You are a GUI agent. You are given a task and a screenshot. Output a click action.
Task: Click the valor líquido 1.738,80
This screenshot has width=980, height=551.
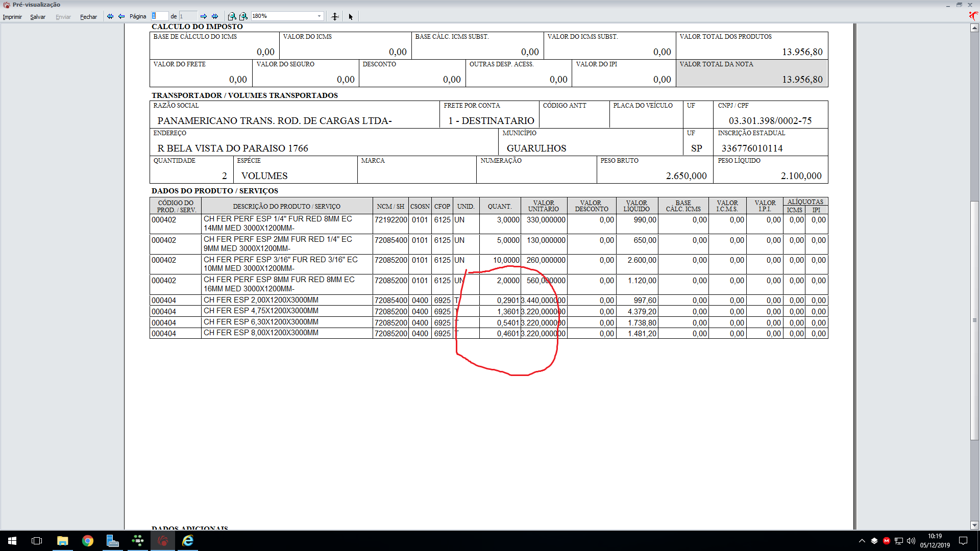tap(642, 323)
